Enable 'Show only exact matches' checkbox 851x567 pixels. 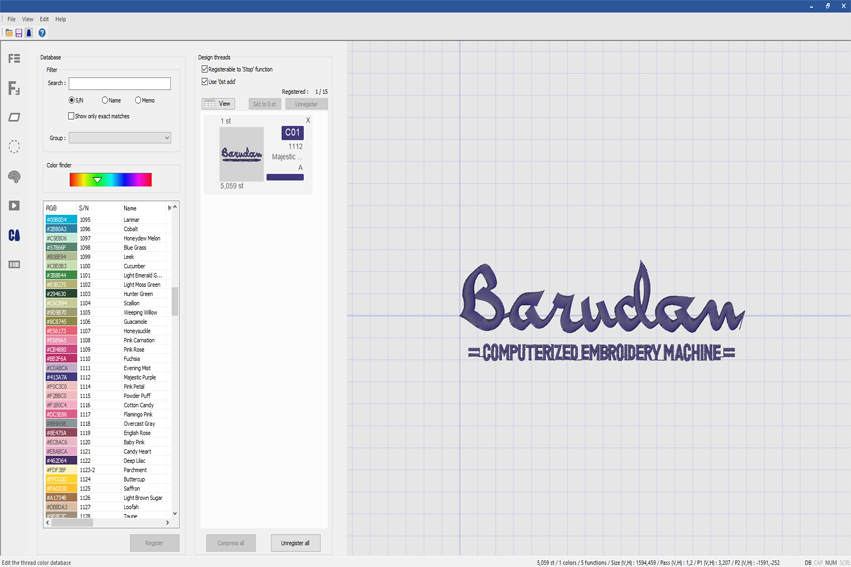(x=71, y=116)
